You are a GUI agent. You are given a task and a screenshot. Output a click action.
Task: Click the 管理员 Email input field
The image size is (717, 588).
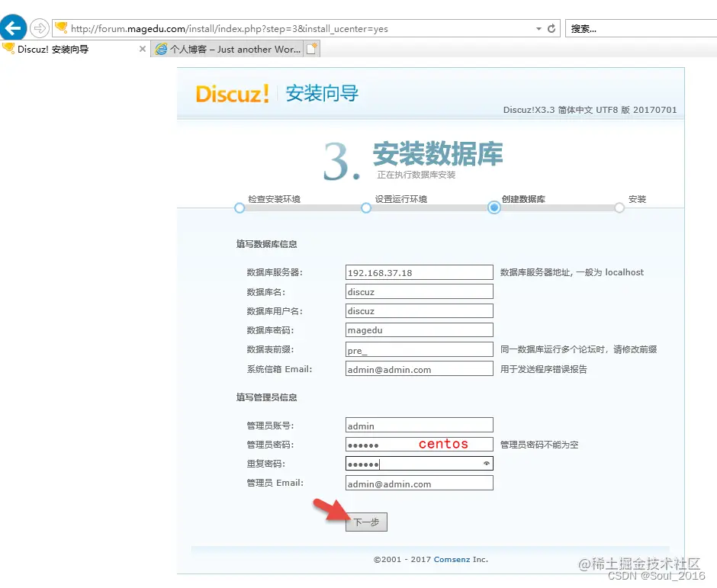pyautogui.click(x=420, y=483)
